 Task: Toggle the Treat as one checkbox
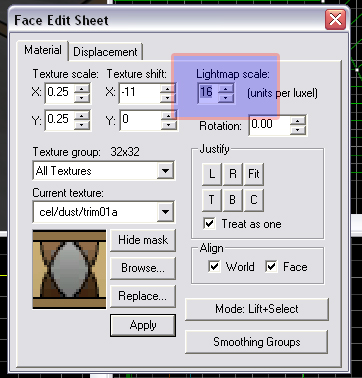point(209,224)
